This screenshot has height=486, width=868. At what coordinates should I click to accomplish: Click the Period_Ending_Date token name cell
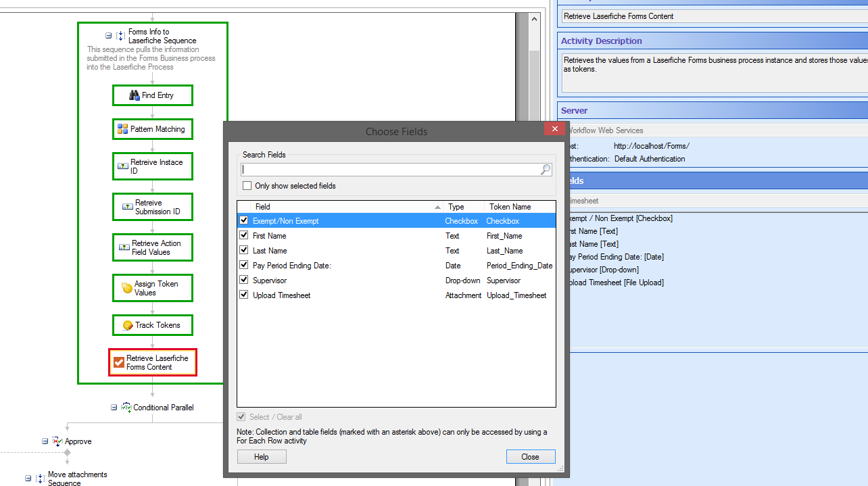(520, 266)
